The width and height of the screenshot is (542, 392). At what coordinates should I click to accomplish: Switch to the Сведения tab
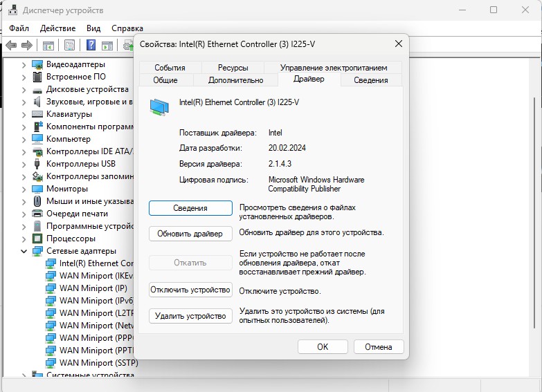click(371, 80)
